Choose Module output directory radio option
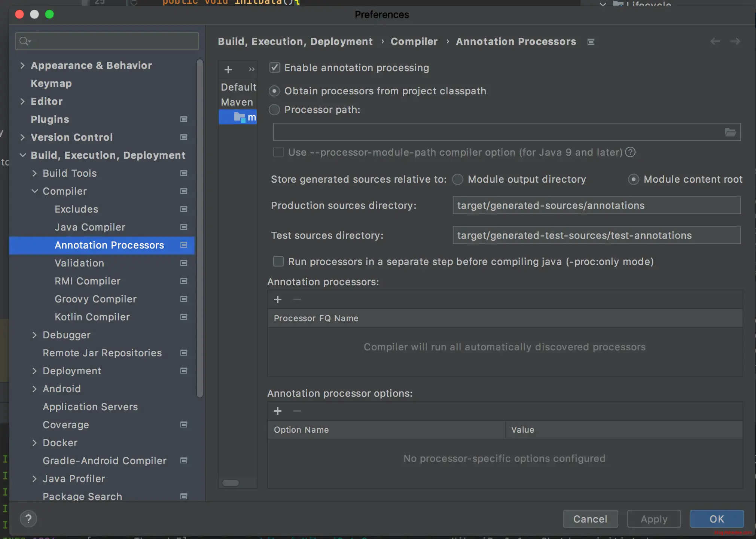This screenshot has height=539, width=756. pos(458,179)
